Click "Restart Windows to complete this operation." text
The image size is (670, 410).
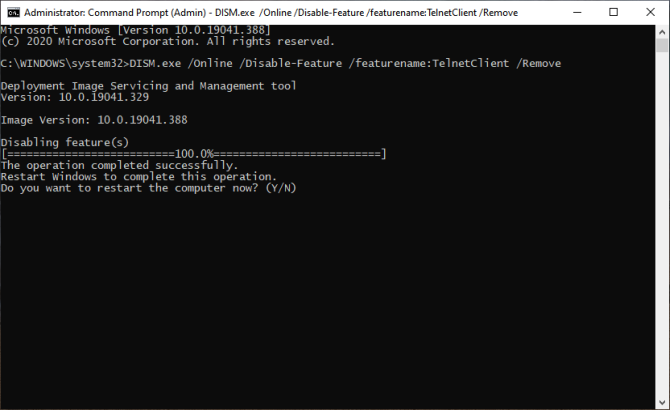(x=139, y=177)
